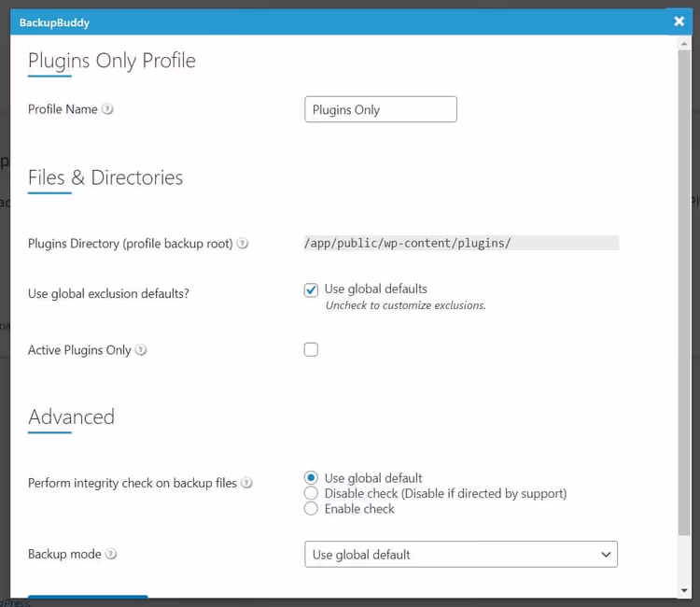This screenshot has height=607, width=700.
Task: View help tip for integrity check setting
Action: 246,483
